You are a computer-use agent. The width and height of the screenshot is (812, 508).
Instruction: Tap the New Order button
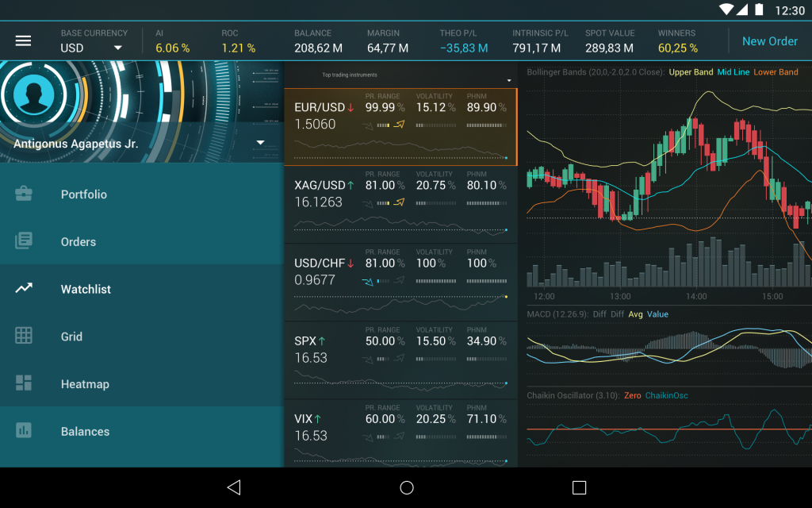coord(769,41)
